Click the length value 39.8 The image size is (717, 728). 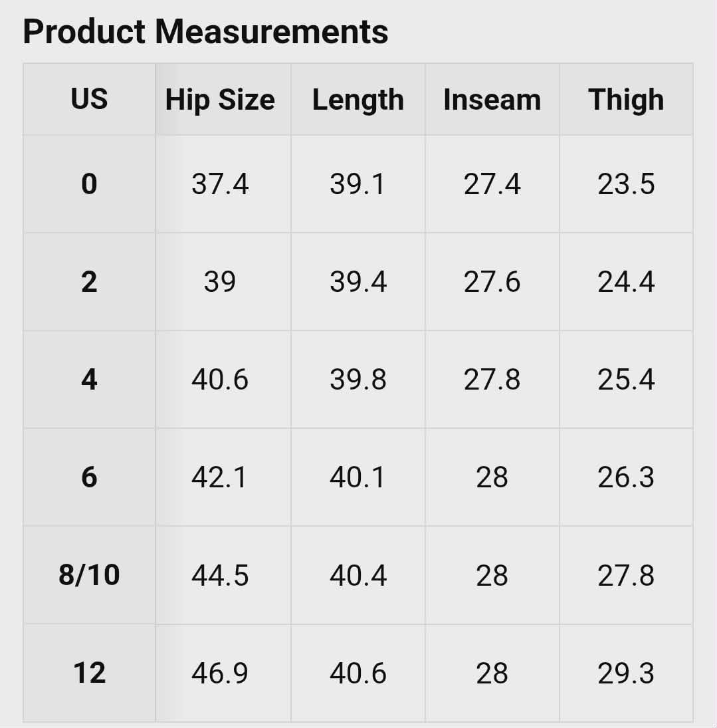click(358, 380)
